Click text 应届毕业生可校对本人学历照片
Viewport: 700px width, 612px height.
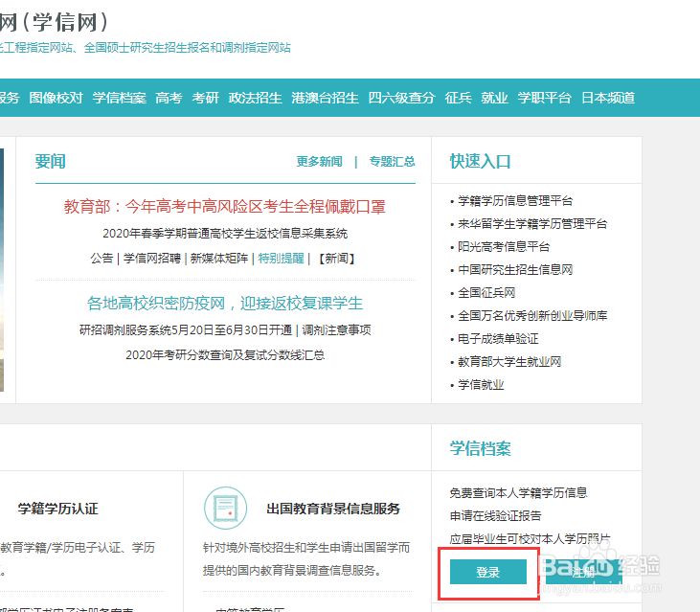530,539
